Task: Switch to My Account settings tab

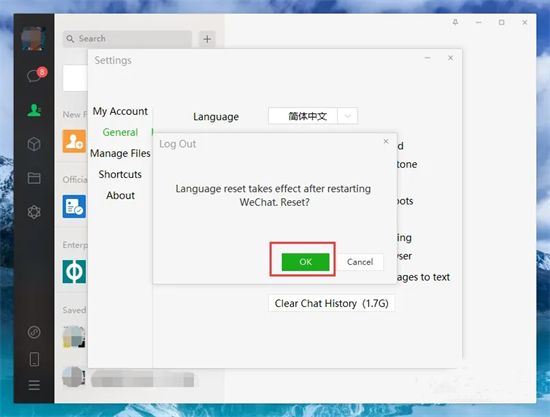Action: coord(120,112)
